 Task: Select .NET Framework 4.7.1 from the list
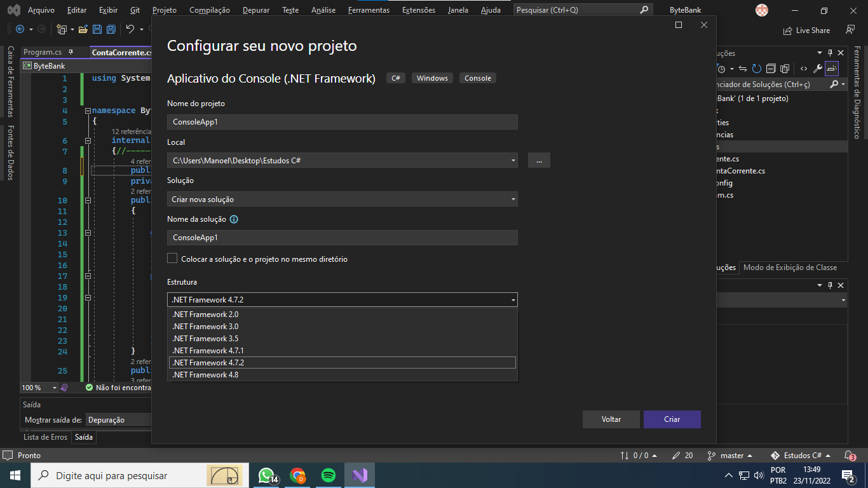click(342, 351)
